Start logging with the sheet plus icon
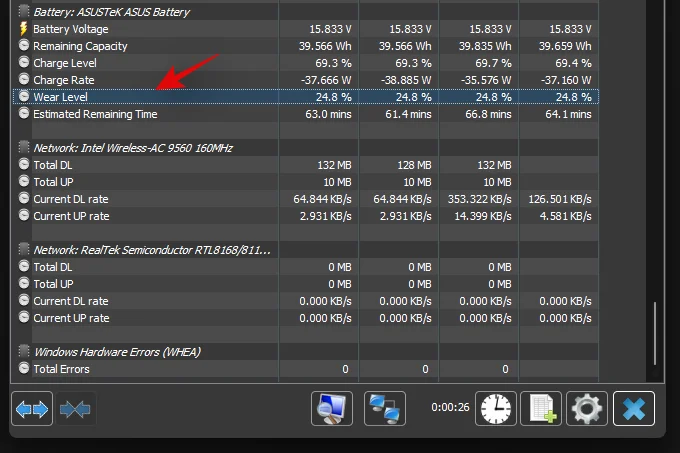Image resolution: width=680 pixels, height=453 pixels. pos(541,408)
